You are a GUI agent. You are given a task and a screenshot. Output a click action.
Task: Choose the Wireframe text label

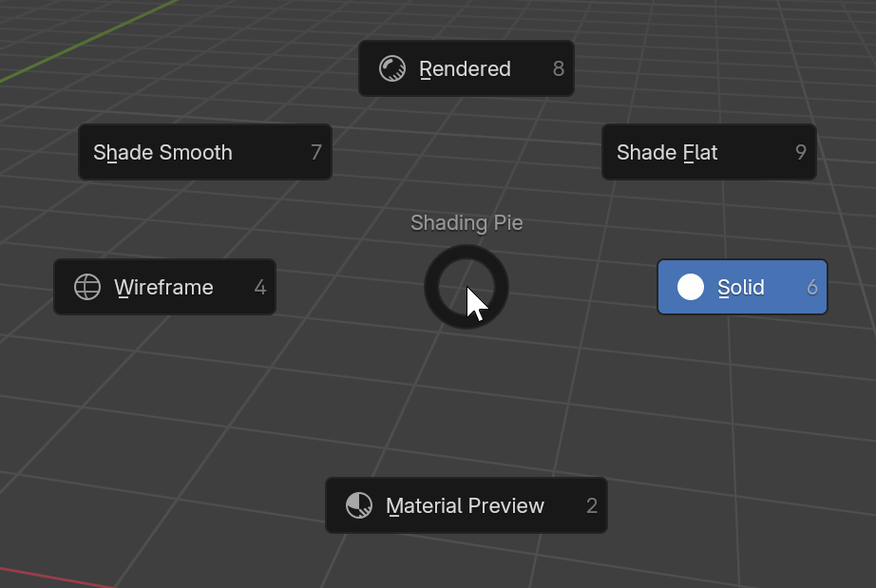[163, 287]
